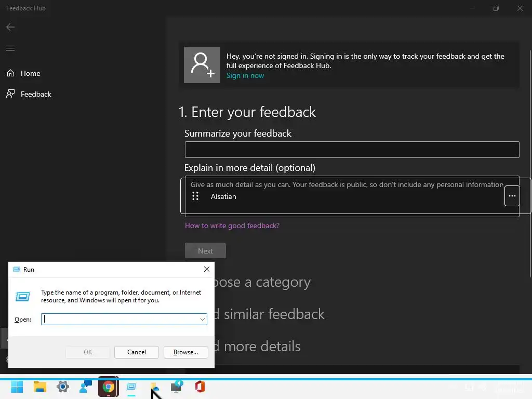Click Cancel in the Run dialog
This screenshot has height=399, width=532.
(x=137, y=352)
